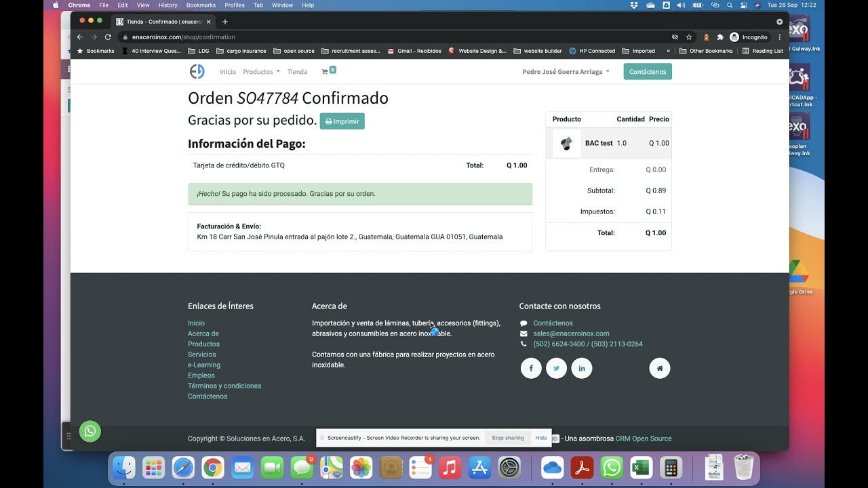Open the Window menu in menu bar
868x488 pixels.
pos(282,5)
